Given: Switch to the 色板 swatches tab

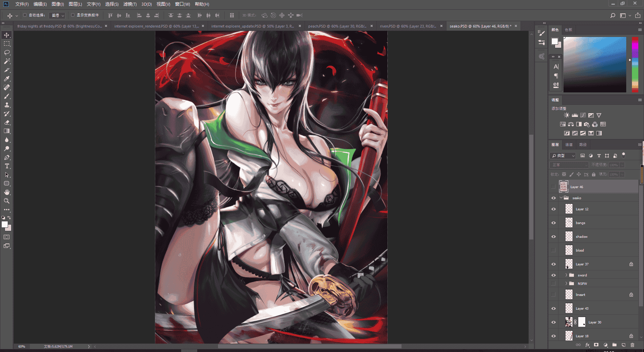Looking at the screenshot, I should 569,30.
